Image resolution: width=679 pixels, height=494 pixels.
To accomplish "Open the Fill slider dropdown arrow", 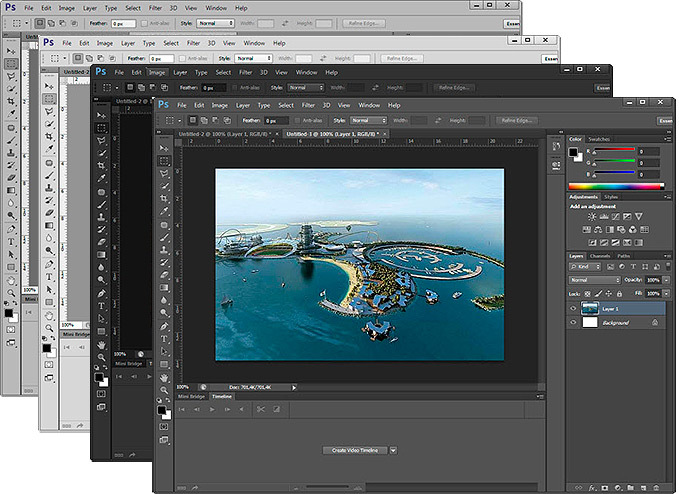I will 666,294.
